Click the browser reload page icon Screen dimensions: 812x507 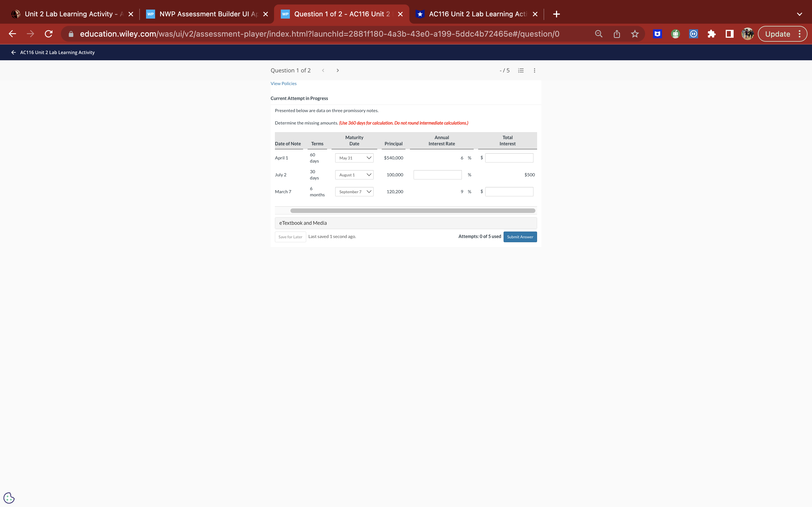(x=49, y=34)
